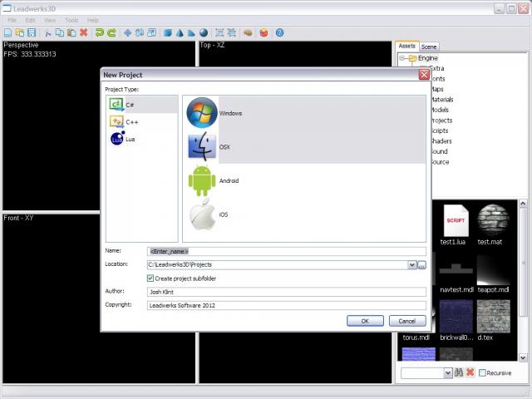This screenshot has height=399, width=532.
Task: Click the project name input field
Action: click(287, 250)
